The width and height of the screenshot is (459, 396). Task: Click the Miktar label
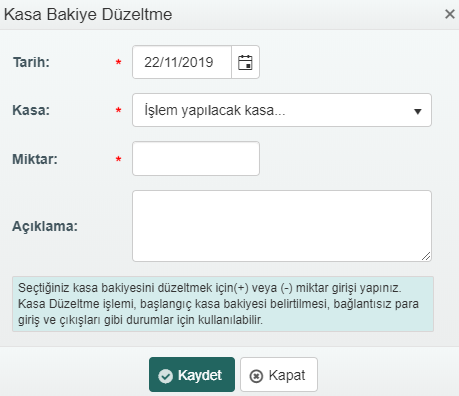point(35,159)
